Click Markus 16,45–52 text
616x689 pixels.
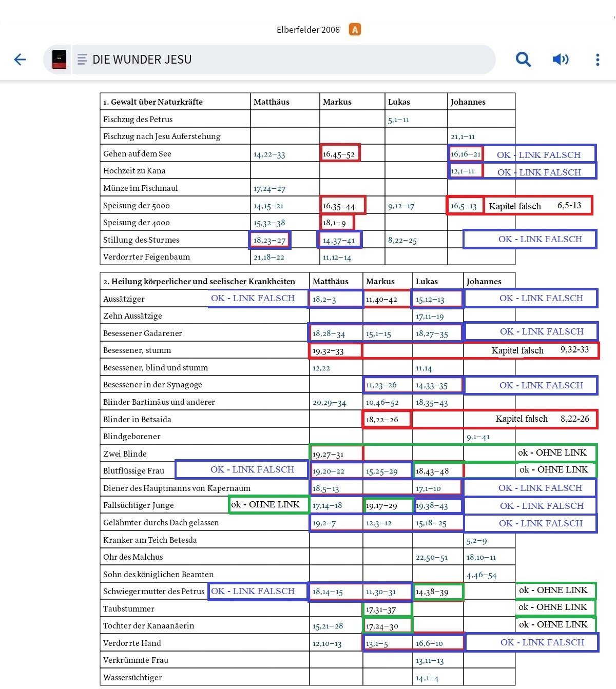point(338,154)
